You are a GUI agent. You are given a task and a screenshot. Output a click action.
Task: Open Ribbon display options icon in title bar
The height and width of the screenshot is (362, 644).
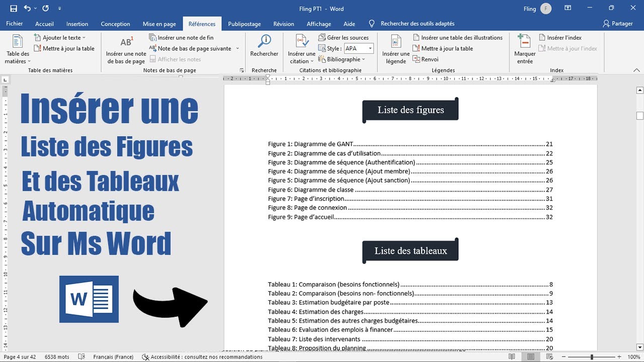pos(568,9)
